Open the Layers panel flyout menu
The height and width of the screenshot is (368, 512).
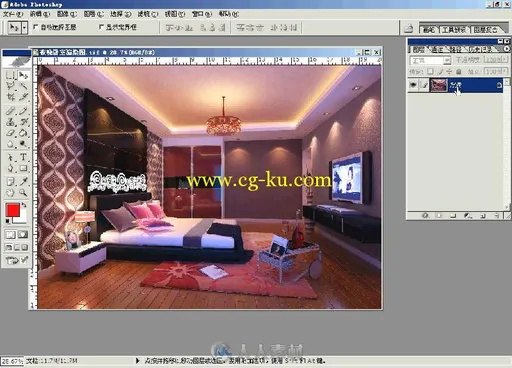click(x=507, y=49)
